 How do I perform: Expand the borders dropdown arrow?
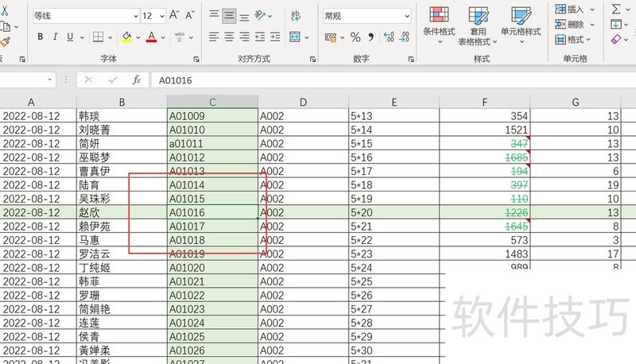click(x=110, y=37)
